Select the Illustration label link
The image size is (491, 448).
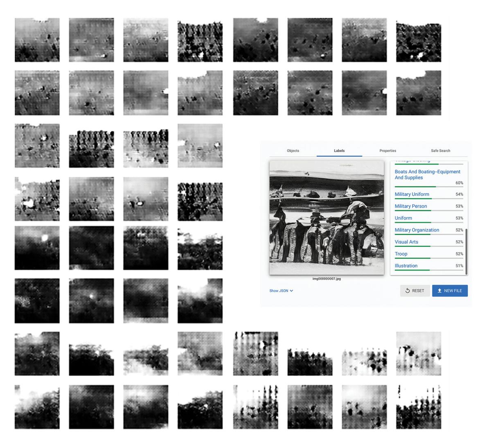[x=406, y=266]
